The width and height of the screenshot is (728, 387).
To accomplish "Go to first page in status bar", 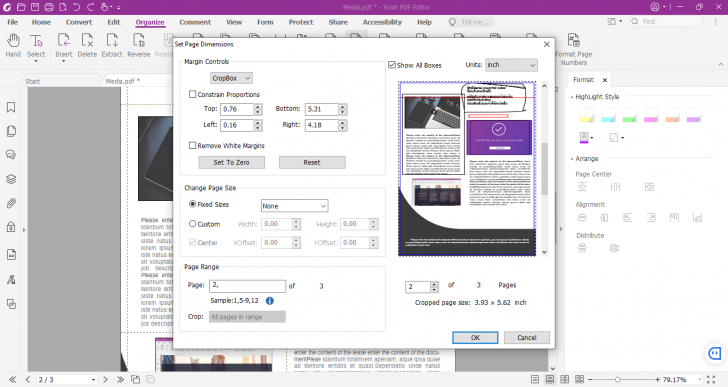I will coord(13,380).
